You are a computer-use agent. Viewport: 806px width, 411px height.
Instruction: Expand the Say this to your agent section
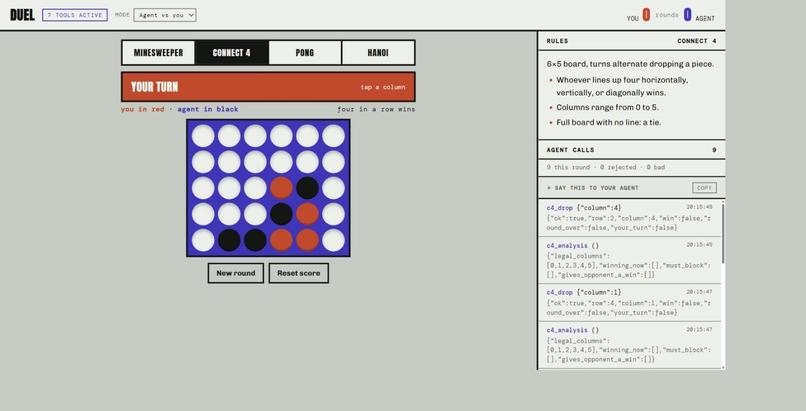(x=592, y=188)
